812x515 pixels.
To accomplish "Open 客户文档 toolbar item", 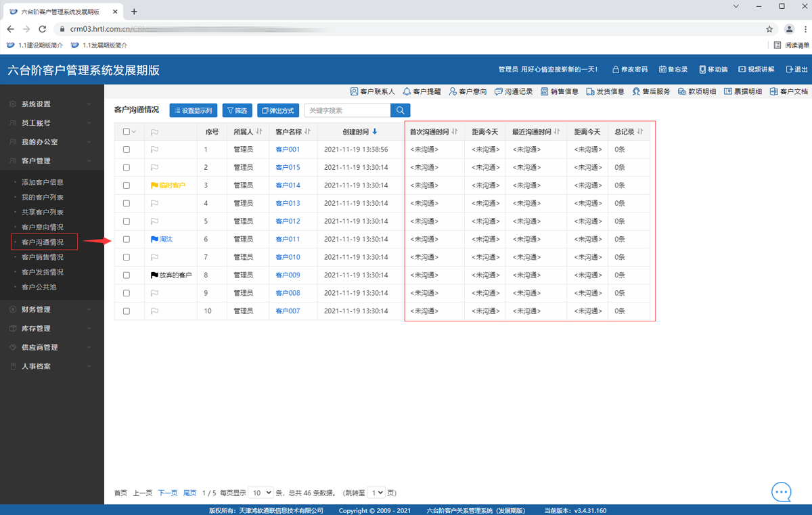I will (789, 91).
